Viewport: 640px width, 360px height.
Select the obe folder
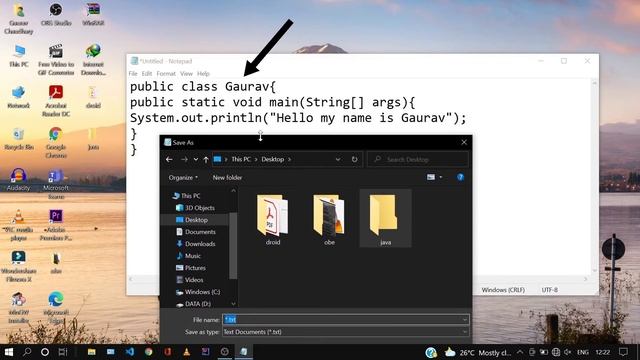(x=329, y=220)
